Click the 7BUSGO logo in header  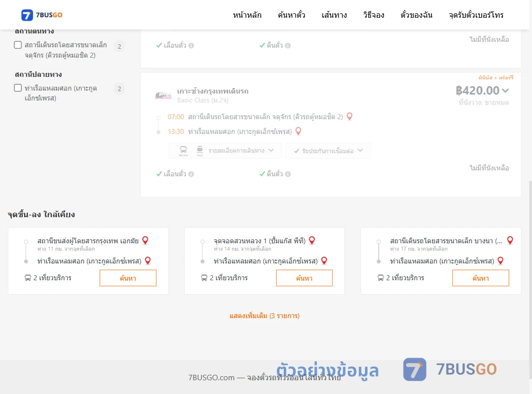42,15
